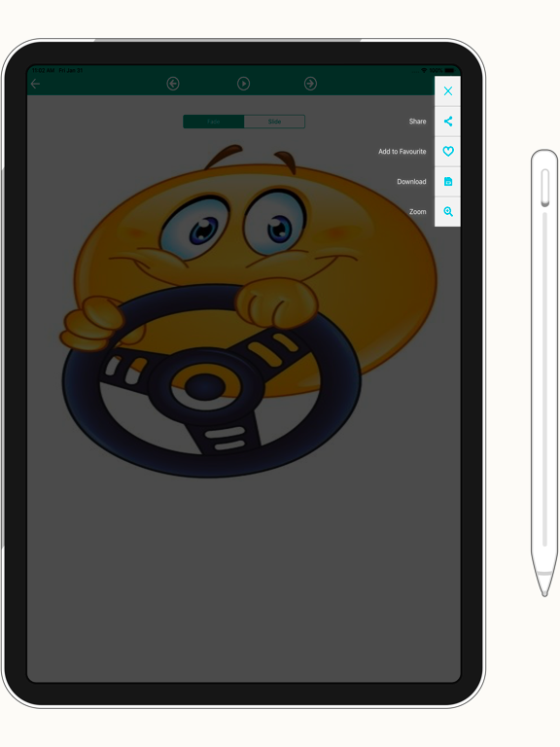Show next image with right circle arrow
This screenshot has height=747, width=560.
(310, 84)
